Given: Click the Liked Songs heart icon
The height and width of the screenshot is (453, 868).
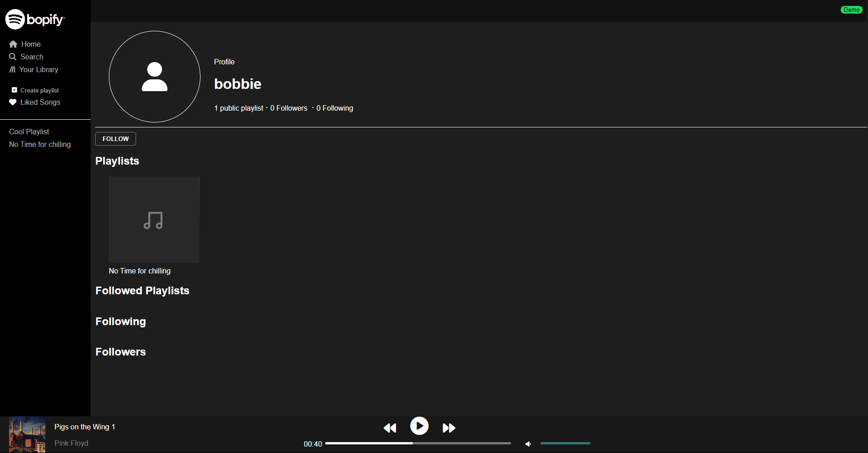Looking at the screenshot, I should click(x=13, y=102).
